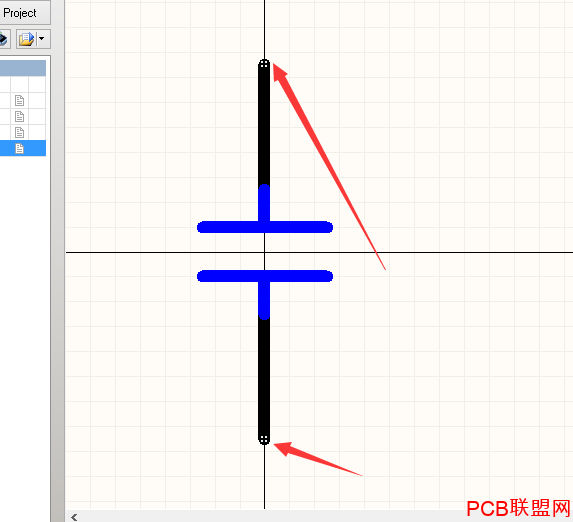Select the upper blue horizontal capacitor plate
This screenshot has height=522, width=573.
[x=265, y=227]
